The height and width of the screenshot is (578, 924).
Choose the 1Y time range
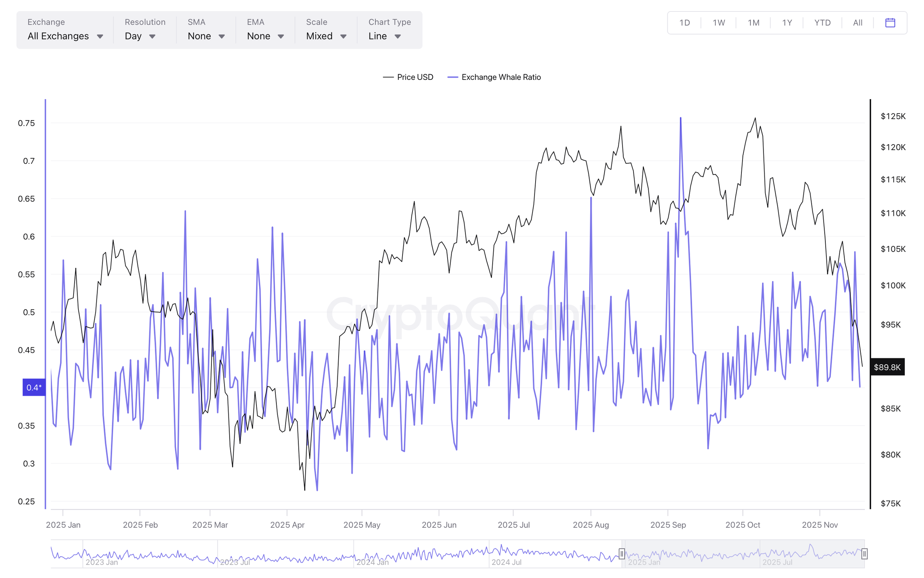coord(787,23)
